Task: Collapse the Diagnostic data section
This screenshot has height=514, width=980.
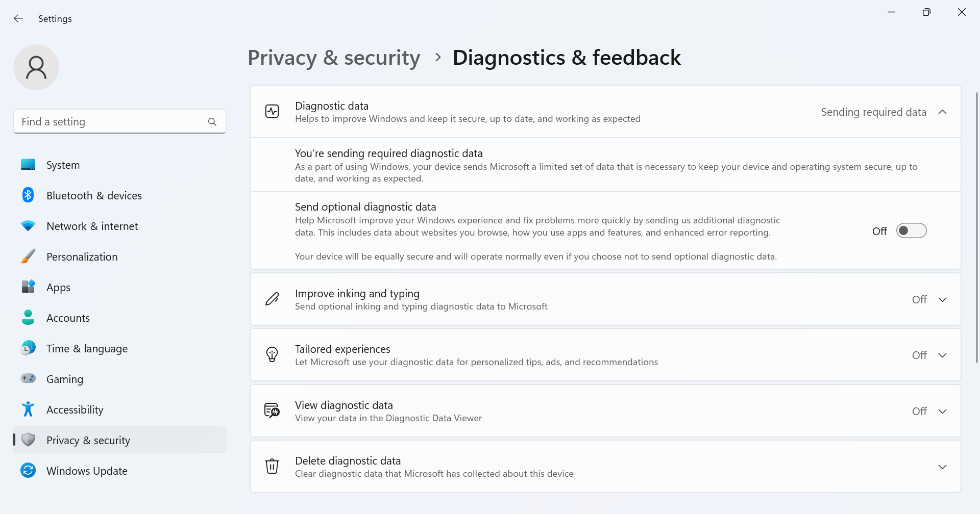Action: pos(942,112)
